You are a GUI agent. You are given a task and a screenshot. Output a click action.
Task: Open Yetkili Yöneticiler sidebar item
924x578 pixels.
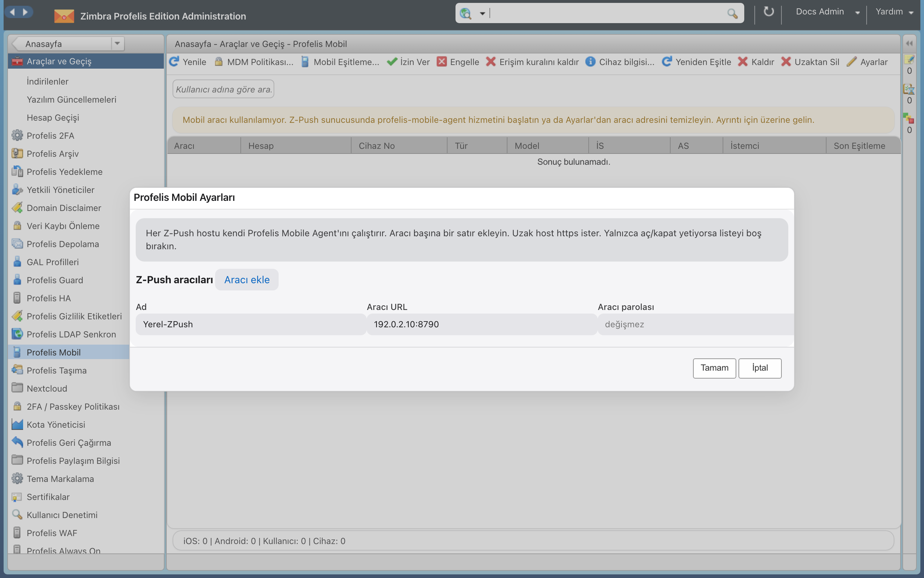pos(60,190)
